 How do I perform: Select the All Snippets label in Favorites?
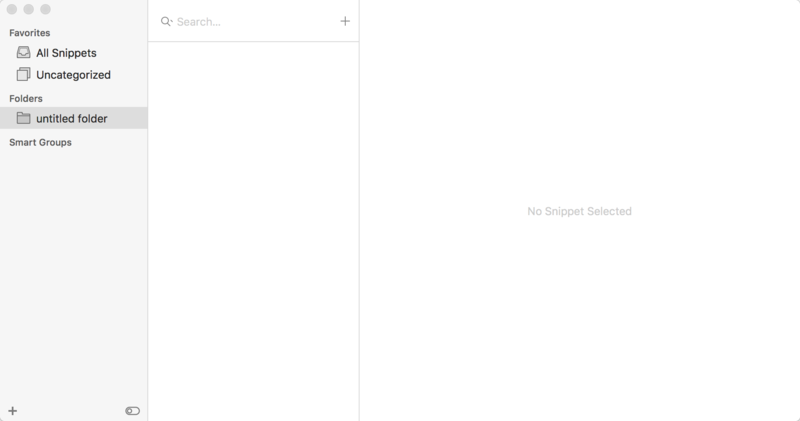(x=66, y=53)
